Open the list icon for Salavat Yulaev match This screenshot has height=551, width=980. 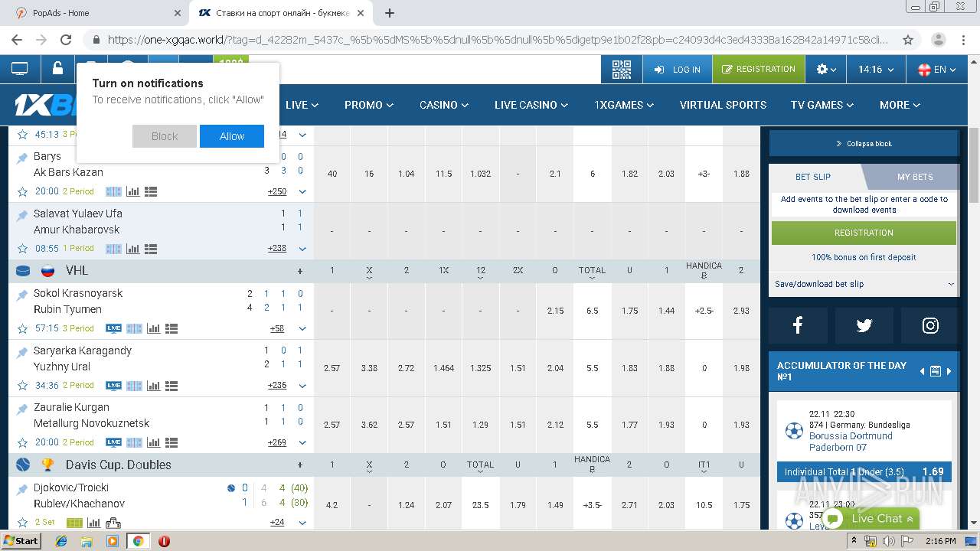pyautogui.click(x=151, y=249)
